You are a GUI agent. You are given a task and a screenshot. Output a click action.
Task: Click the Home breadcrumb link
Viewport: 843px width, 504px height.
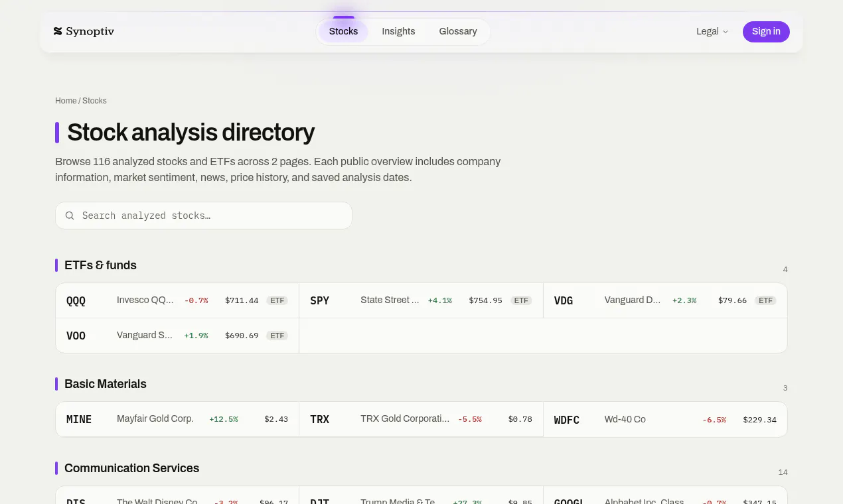(x=66, y=101)
